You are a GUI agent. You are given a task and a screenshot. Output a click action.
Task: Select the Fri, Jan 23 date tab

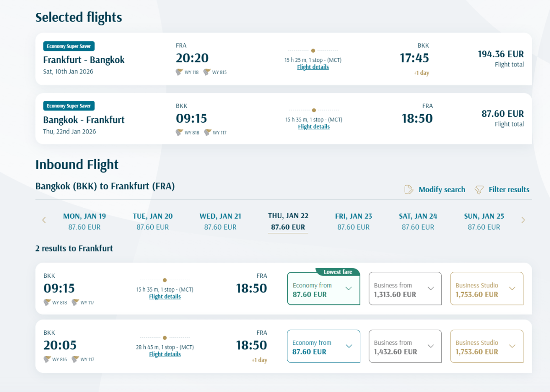tap(353, 221)
